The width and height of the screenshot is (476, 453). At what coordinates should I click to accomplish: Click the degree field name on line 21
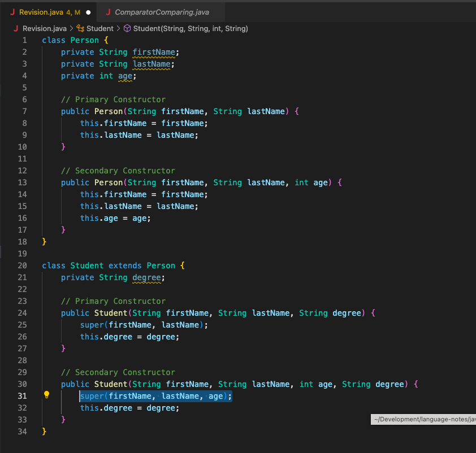tap(146, 277)
